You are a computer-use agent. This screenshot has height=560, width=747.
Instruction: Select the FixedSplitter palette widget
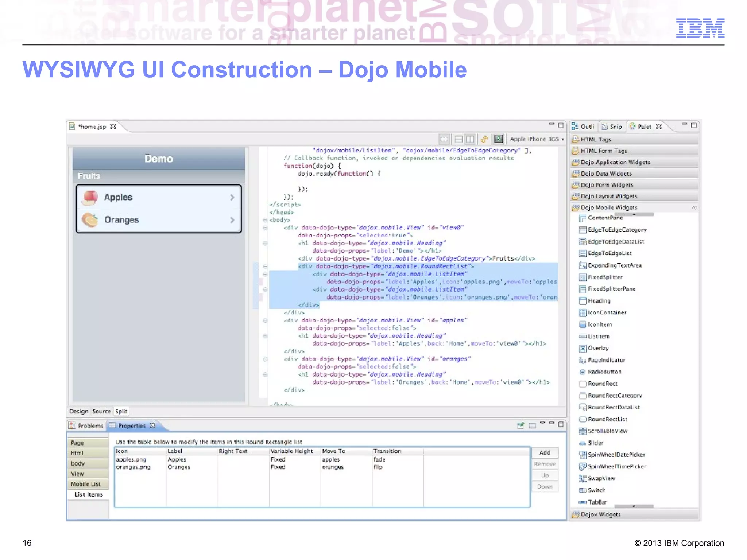[601, 277]
